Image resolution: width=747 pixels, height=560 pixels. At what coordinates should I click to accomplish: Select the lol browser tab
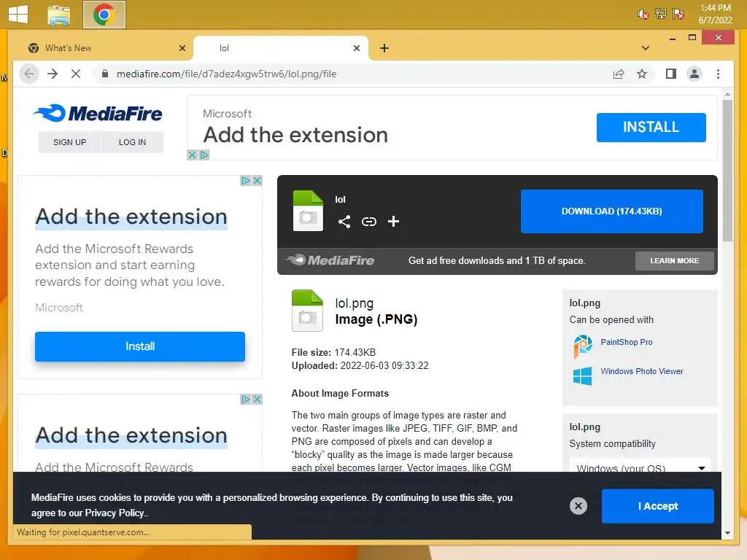[x=280, y=48]
